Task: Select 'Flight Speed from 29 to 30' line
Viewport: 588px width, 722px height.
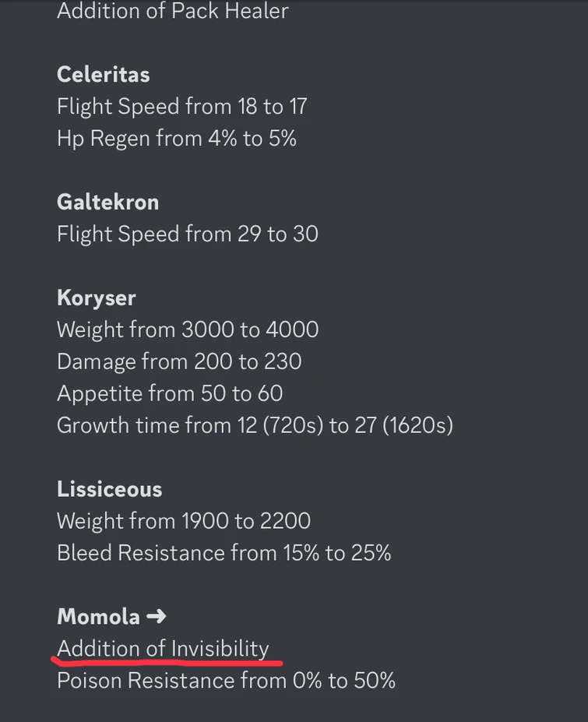Action: tap(187, 234)
